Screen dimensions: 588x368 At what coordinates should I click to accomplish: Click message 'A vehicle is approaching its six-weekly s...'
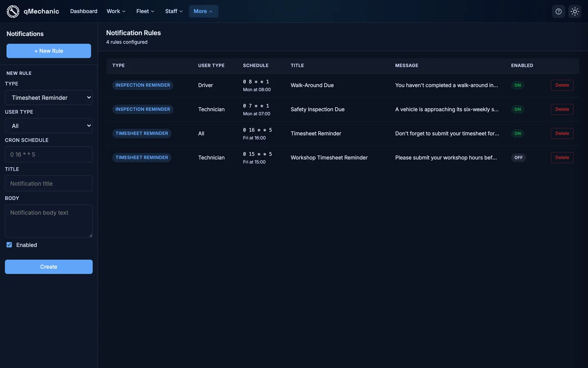[x=447, y=110]
